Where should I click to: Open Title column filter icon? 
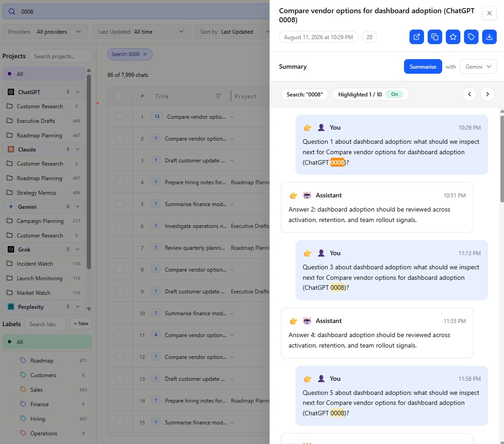[218, 96]
